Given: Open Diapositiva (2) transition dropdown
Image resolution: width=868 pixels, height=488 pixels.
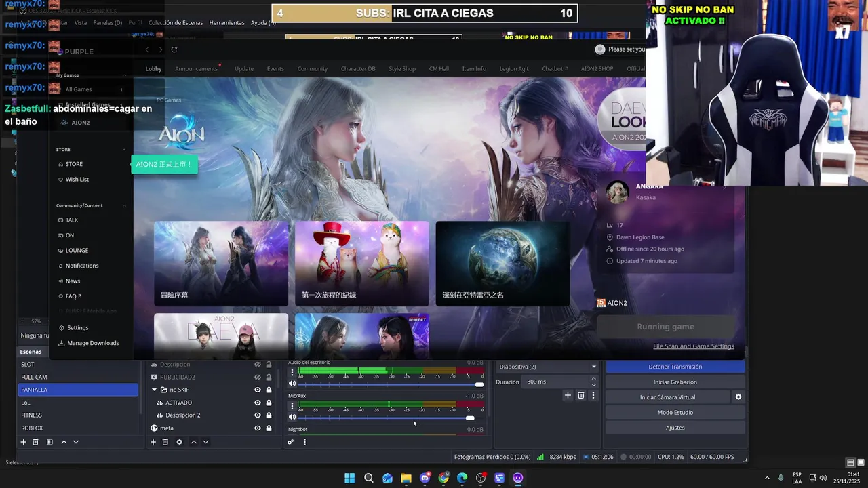Looking at the screenshot, I should click(x=547, y=367).
